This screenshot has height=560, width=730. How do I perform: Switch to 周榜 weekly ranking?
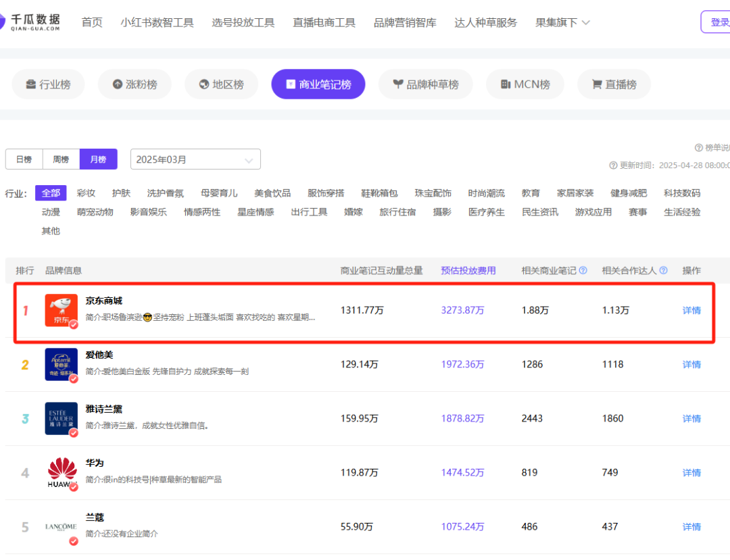coord(61,159)
